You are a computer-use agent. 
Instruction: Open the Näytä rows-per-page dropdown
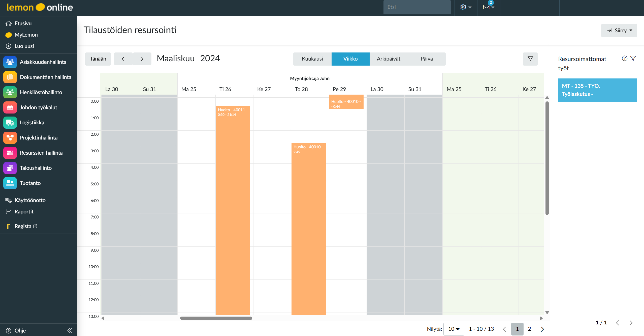coord(454,329)
